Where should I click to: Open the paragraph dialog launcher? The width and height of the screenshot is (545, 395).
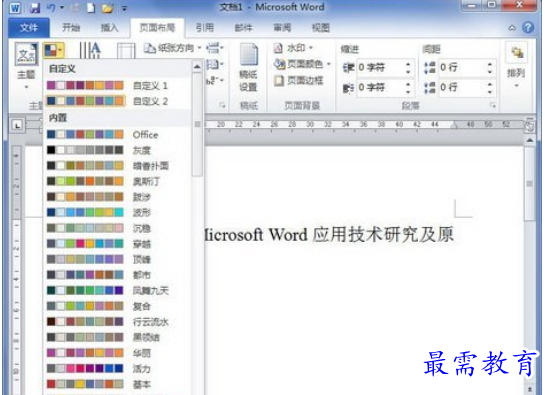point(493,105)
